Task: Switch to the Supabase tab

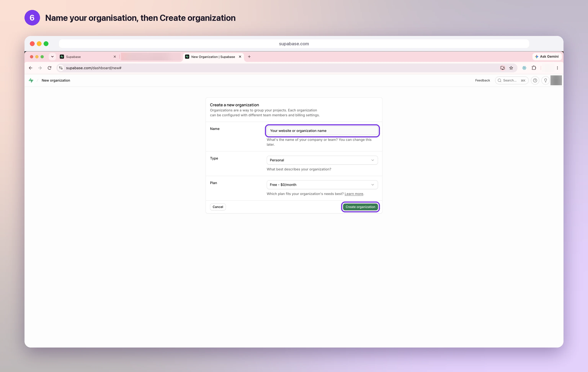Action: [x=88, y=57]
